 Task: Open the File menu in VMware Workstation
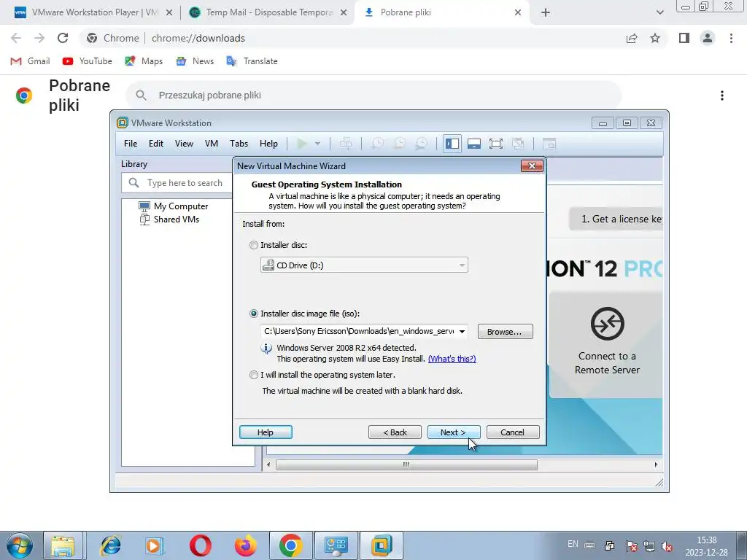[x=131, y=144]
